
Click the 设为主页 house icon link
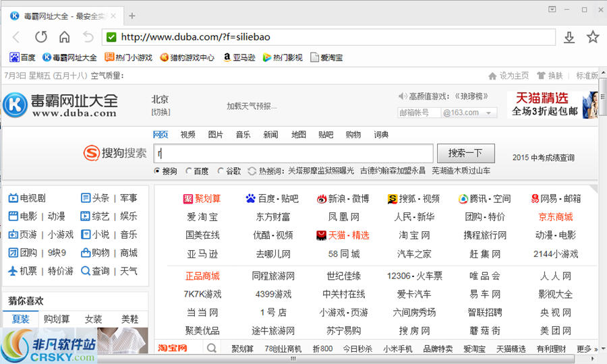pos(509,75)
